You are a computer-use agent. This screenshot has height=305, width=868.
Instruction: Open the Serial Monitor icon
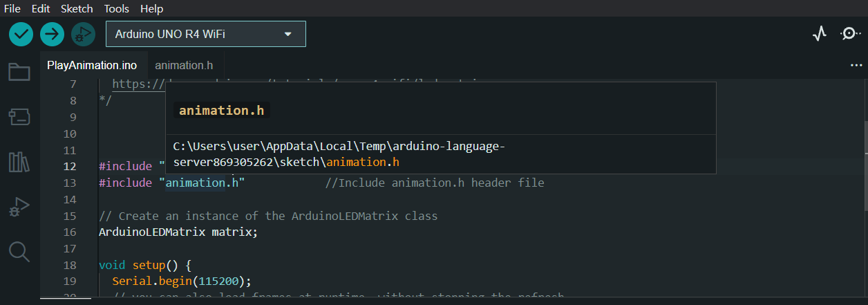(x=849, y=34)
